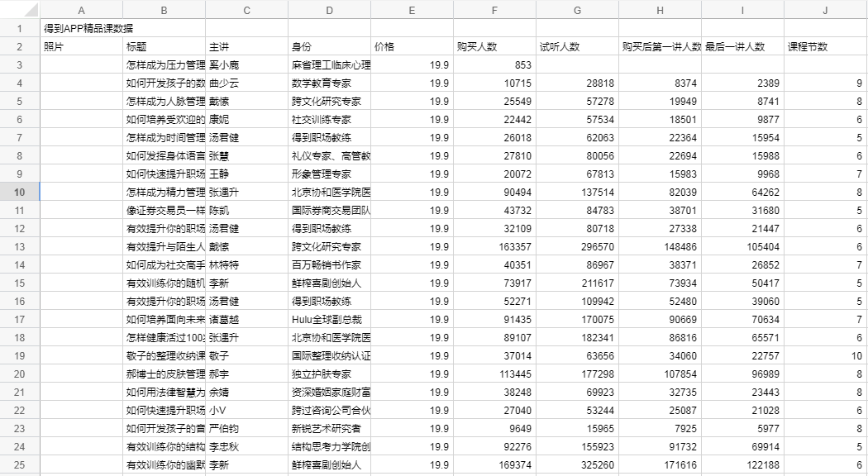Select cell with value 182341

click(x=577, y=338)
